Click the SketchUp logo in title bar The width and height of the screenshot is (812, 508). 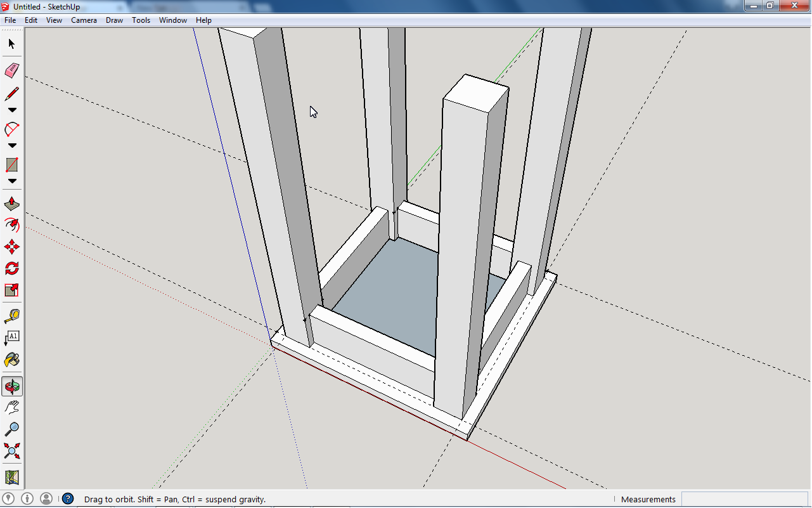tap(6, 6)
